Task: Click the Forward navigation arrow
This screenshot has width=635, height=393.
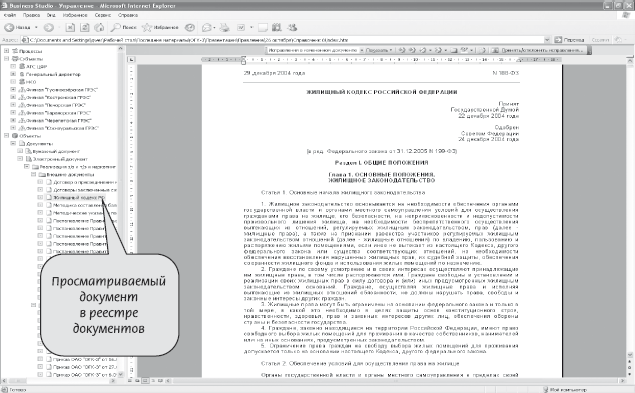Action: pyautogui.click(x=49, y=28)
